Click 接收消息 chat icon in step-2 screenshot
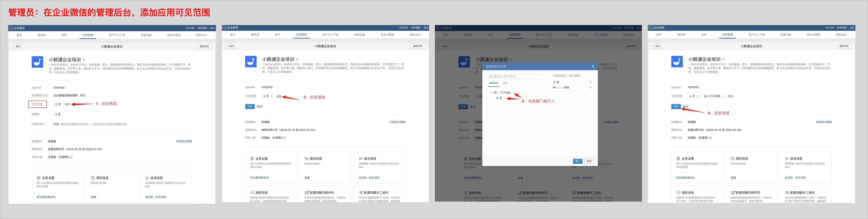The height and width of the screenshot is (219, 868). 252,193
